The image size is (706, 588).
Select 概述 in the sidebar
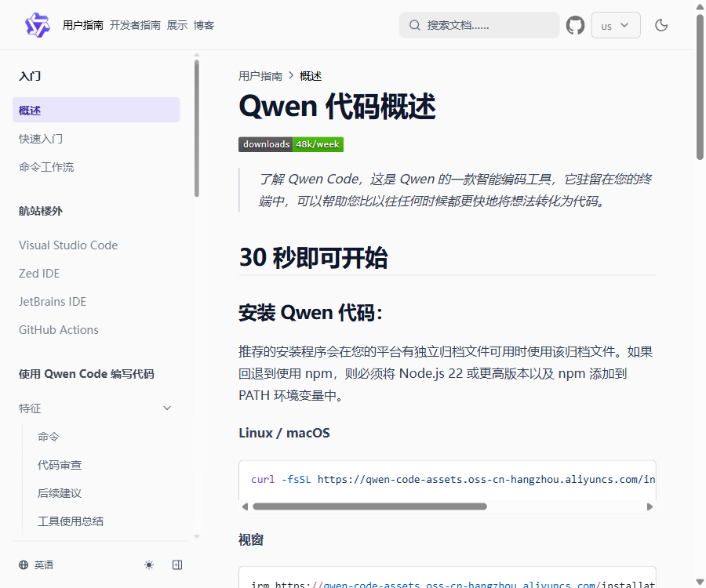(96, 110)
